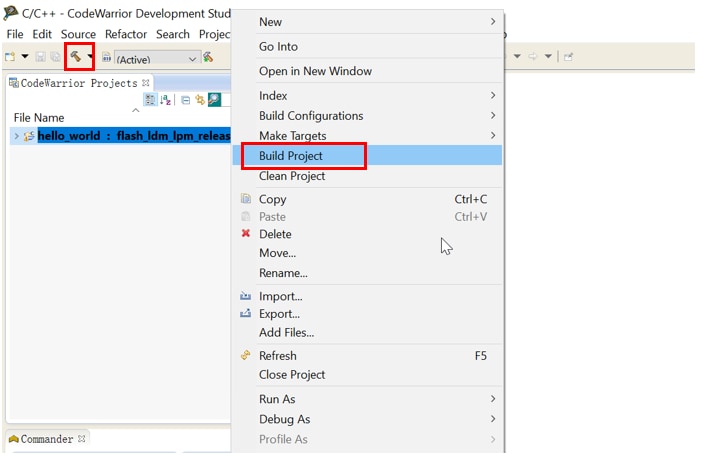722x456 pixels.
Task: Select the File Name column header
Action: point(39,118)
